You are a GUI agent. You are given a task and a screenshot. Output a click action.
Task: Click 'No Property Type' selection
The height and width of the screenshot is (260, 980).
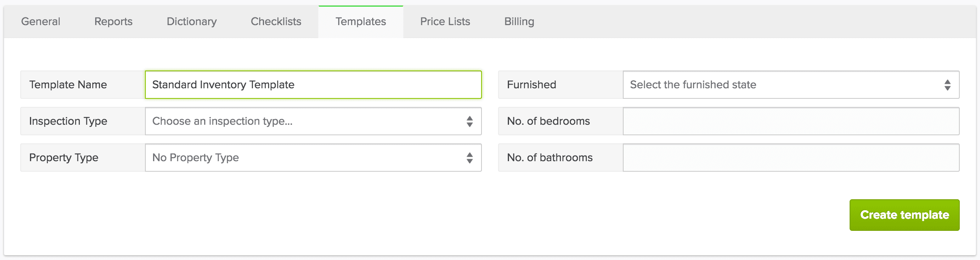click(x=195, y=158)
